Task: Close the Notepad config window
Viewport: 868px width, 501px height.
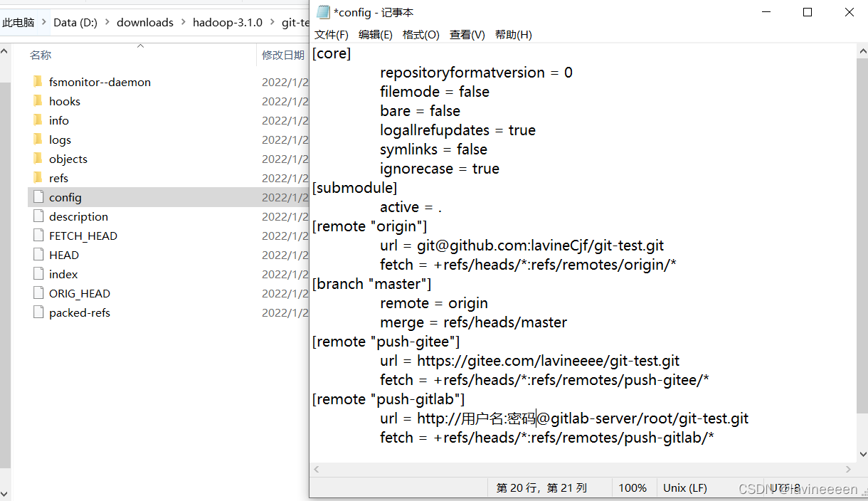Action: (849, 12)
